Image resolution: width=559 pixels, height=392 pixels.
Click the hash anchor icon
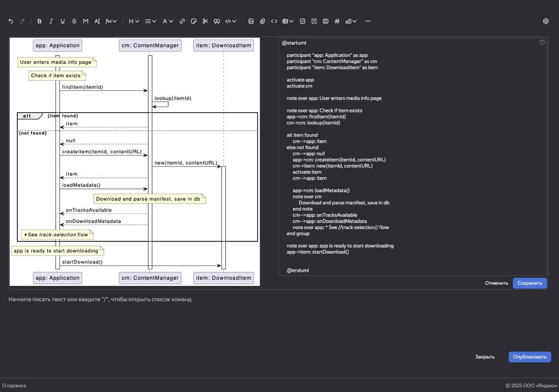337,21
